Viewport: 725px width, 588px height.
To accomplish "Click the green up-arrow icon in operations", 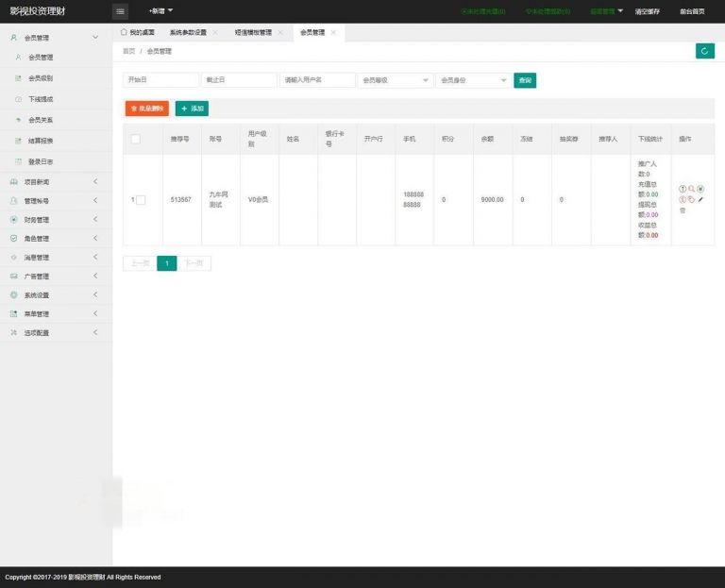I will coord(683,189).
